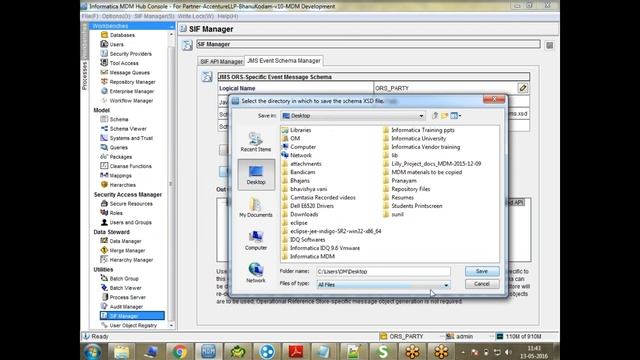Open Adobe Reader from the taskbar
This screenshot has width=640, height=360.
(x=296, y=351)
